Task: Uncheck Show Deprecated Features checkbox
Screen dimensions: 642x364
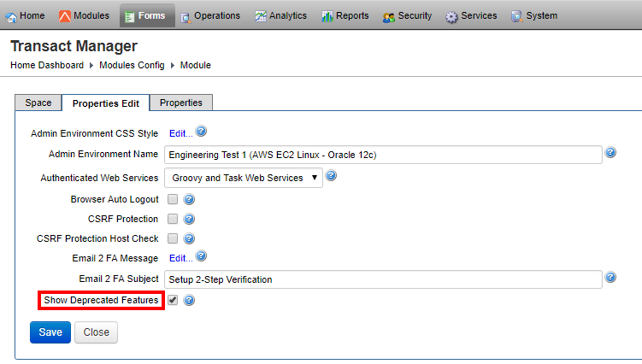Action: pyautogui.click(x=173, y=300)
